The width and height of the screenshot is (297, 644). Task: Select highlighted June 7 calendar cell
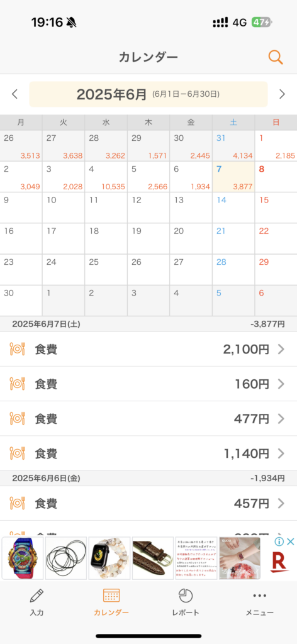click(233, 177)
